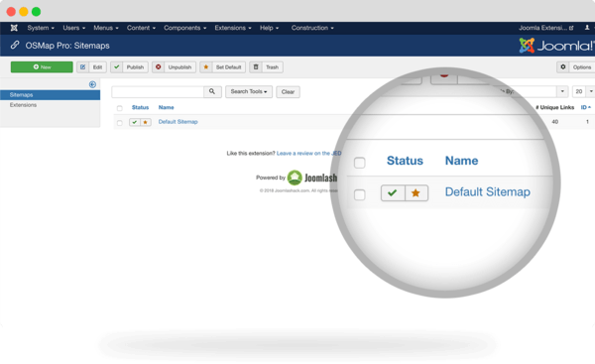Viewport: 595px width, 364px height.
Task: Toggle the published checkmark for Default Sitemap
Action: [x=134, y=122]
